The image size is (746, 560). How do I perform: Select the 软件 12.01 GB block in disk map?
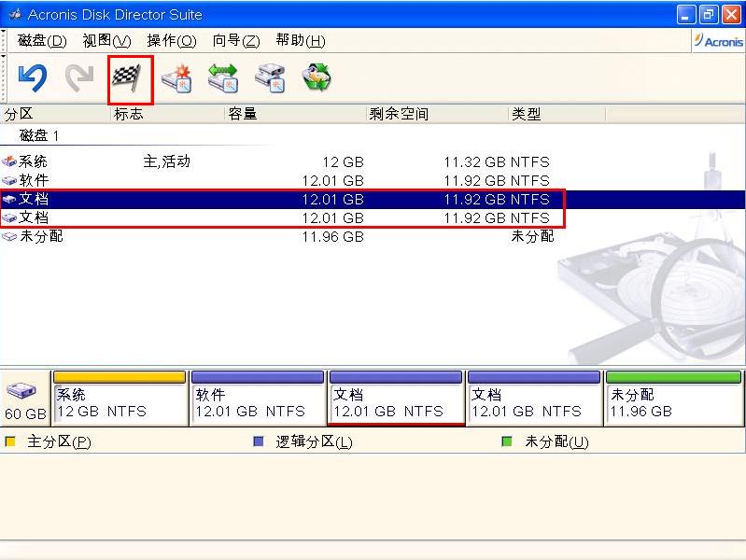click(258, 399)
